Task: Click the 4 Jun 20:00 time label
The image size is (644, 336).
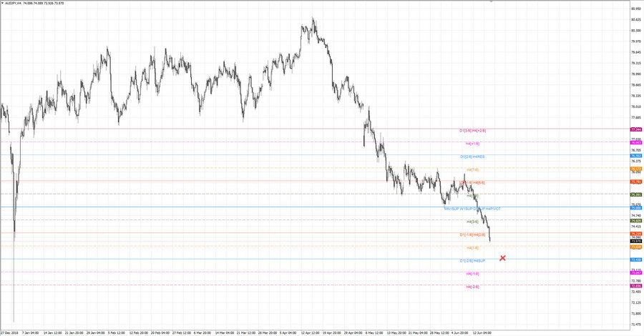Action: tap(459, 332)
